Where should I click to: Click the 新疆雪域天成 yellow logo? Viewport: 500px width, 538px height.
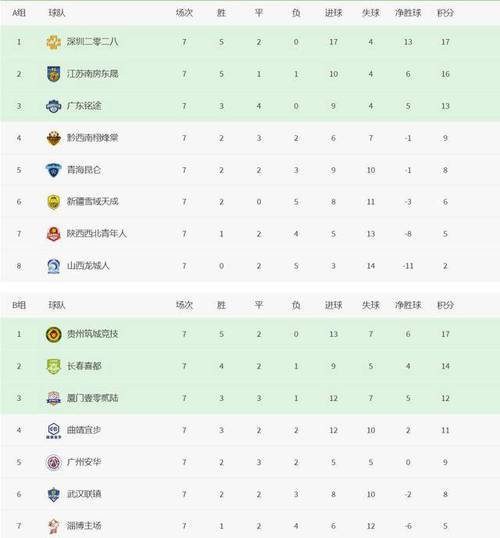point(54,202)
